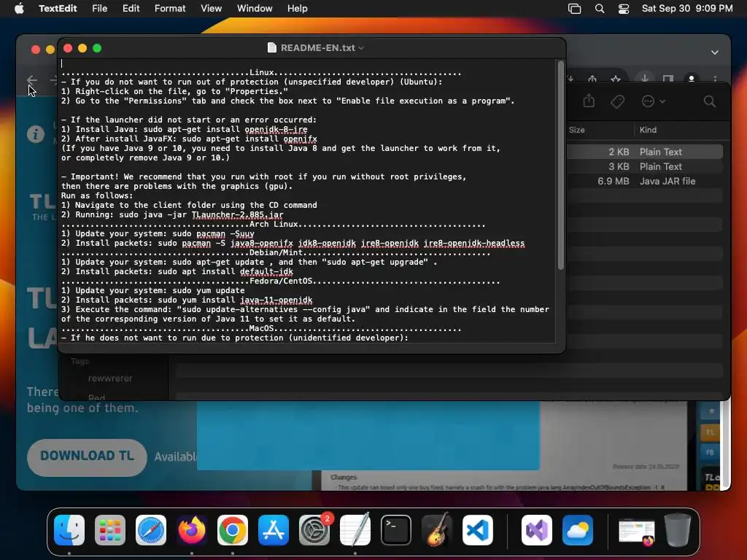
Task: Open the Edit menu in the menu bar
Action: click(131, 9)
